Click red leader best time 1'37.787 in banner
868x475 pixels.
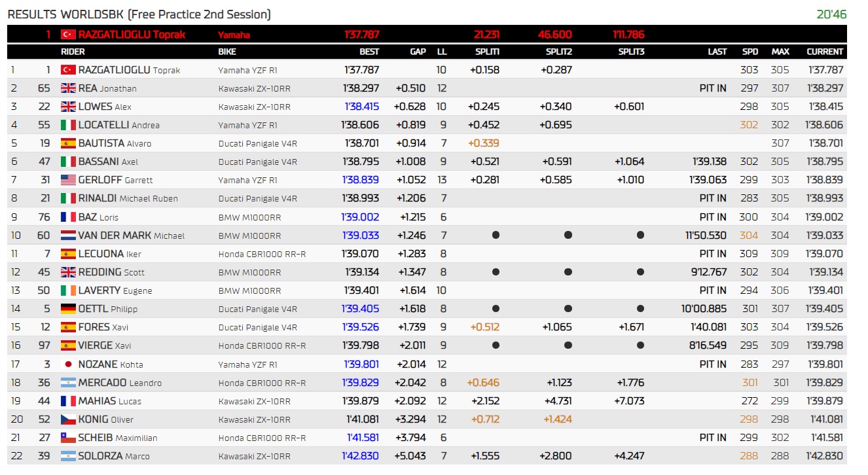[x=362, y=35]
